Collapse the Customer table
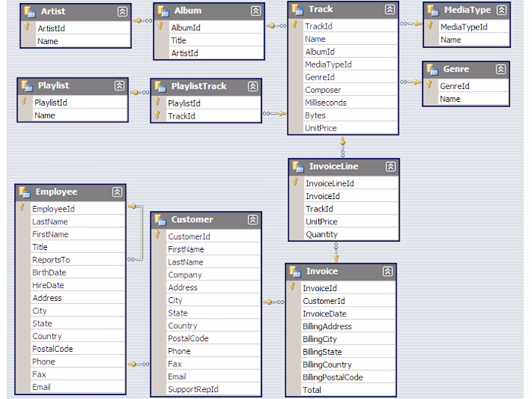 coord(253,220)
